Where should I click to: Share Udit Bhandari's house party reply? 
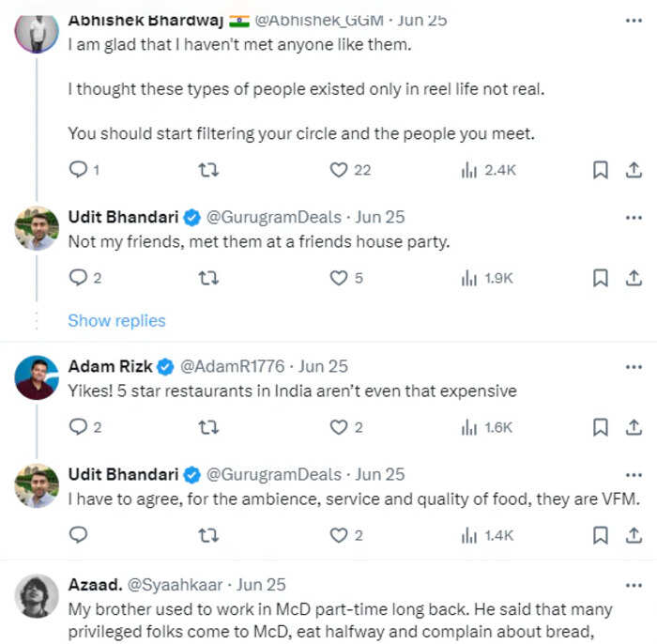tap(634, 278)
